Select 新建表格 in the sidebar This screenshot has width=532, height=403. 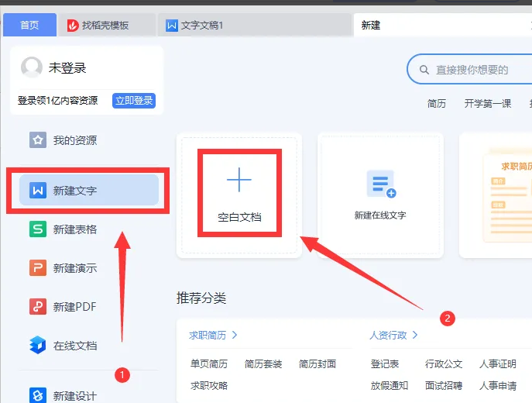[x=89, y=229]
